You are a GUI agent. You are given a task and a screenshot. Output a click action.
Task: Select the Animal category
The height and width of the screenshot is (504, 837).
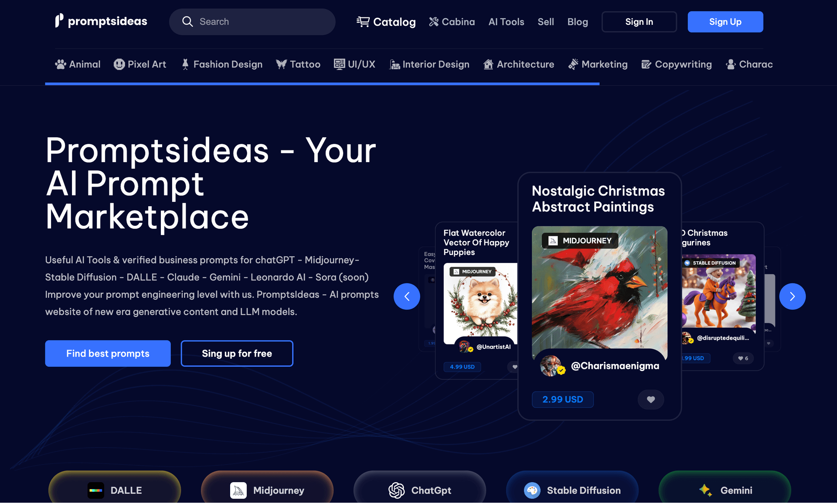point(78,64)
